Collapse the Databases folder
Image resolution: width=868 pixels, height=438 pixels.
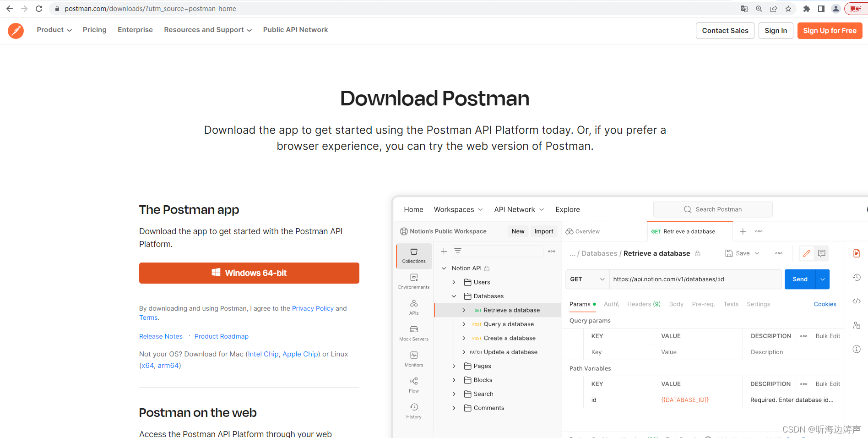coord(454,296)
